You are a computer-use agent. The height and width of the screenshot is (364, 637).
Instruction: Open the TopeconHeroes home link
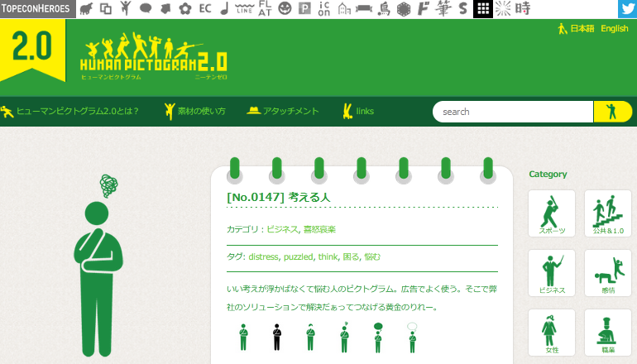pos(38,8)
